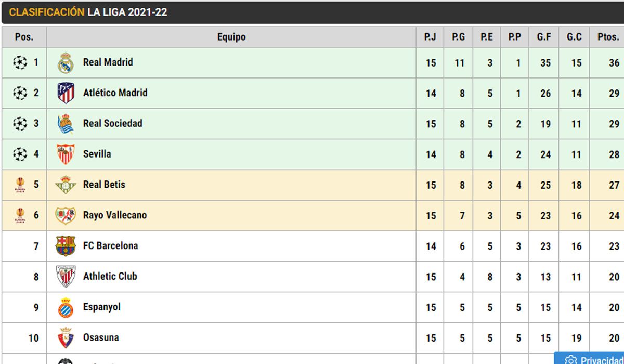Screen dimensions: 624x364
Task: Click the Atlético Madrid crest icon
Action: (66, 93)
